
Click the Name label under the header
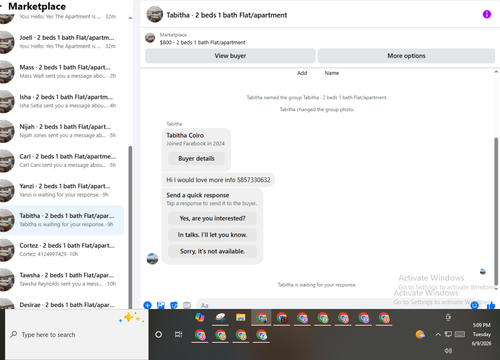point(332,73)
